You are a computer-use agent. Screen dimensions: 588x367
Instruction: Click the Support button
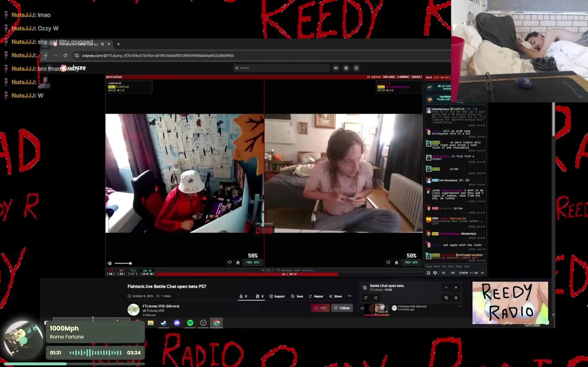pos(277,296)
